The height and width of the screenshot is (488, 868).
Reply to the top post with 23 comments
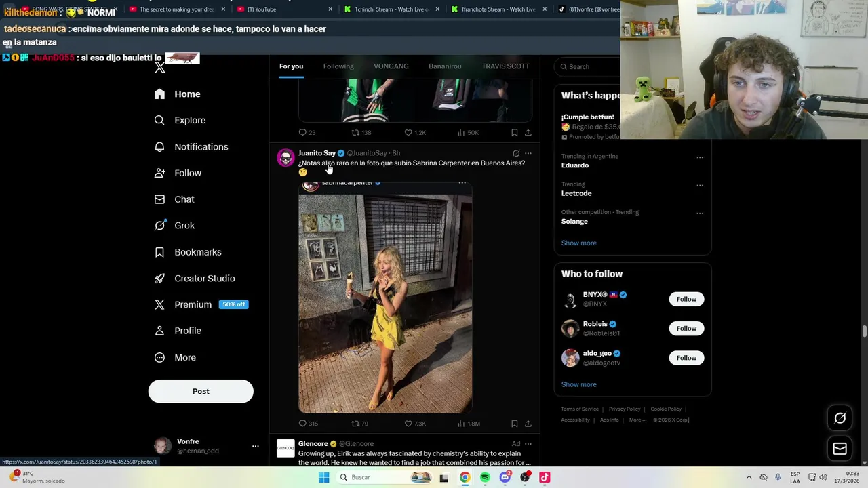[307, 132]
